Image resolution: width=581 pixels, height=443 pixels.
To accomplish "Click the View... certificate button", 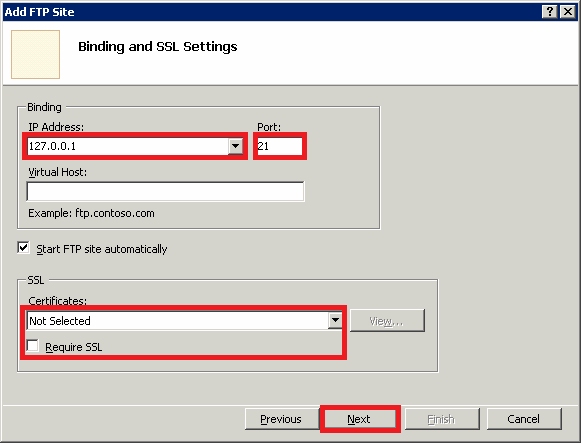I will (387, 321).
